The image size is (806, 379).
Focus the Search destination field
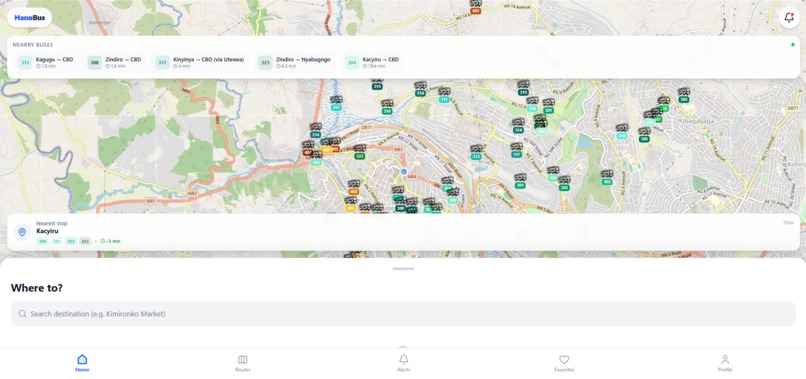[x=404, y=314]
